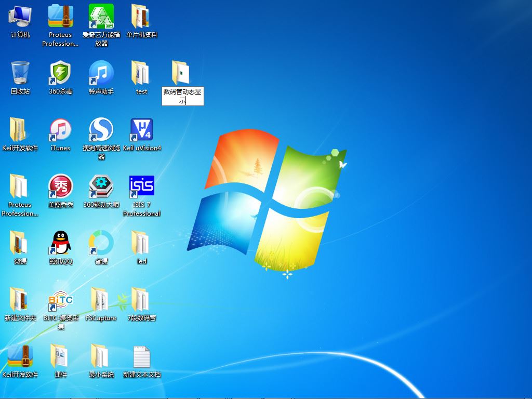Select the Keil开发软件 archive icon

coord(20,356)
